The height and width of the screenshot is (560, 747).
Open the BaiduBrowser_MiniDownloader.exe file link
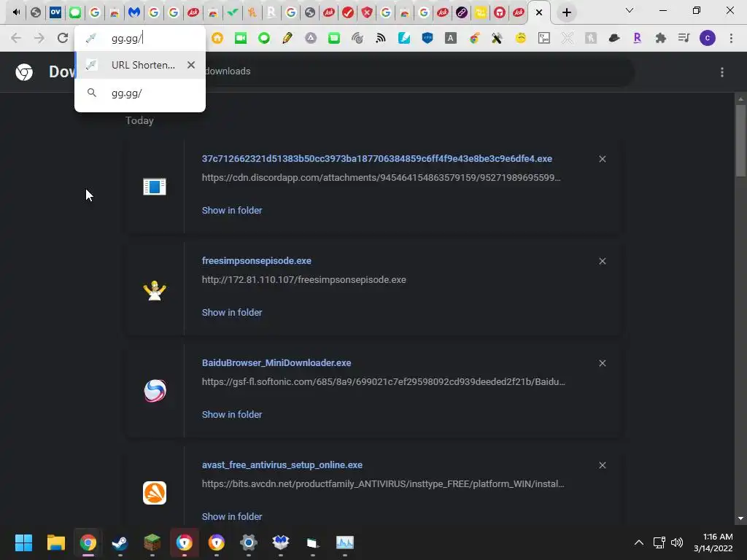(276, 362)
